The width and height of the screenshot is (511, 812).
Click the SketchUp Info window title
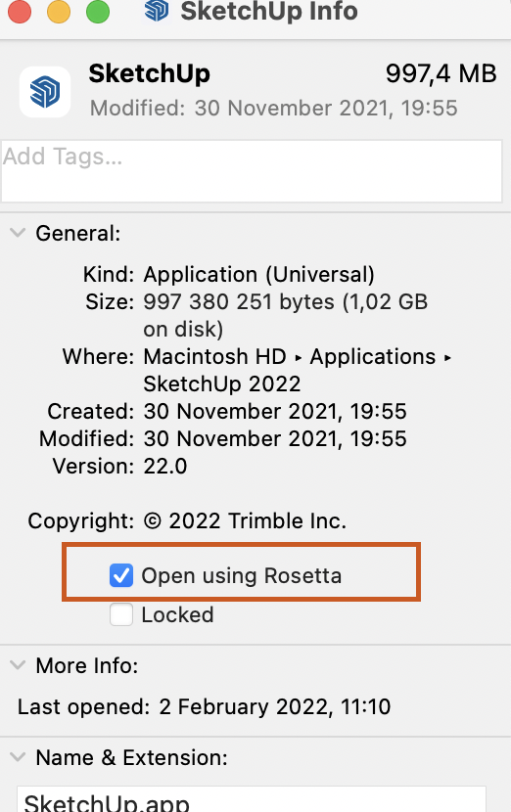click(x=269, y=11)
